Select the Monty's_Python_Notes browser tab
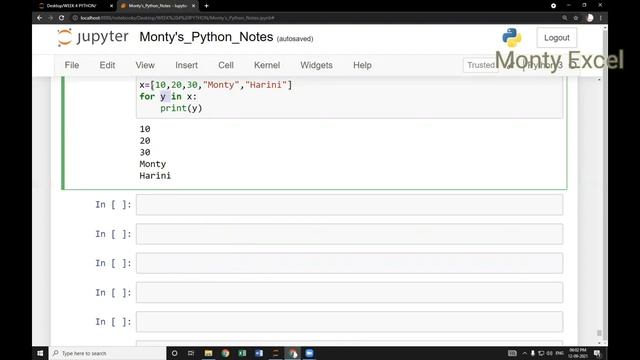Screen dimensions: 640x360 (x=158, y=6)
